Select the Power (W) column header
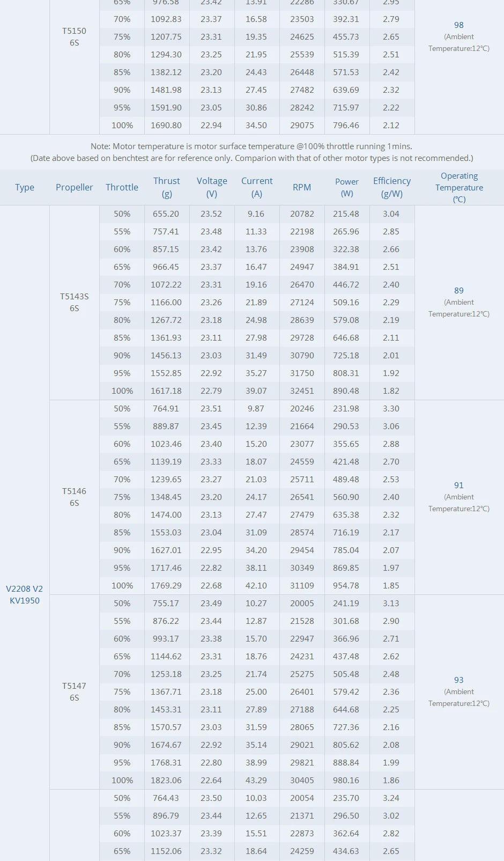This screenshot has width=504, height=861. [347, 187]
